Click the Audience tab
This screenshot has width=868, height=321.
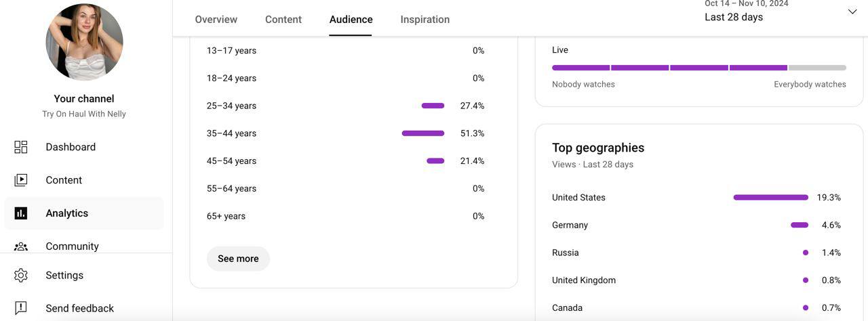[351, 20]
